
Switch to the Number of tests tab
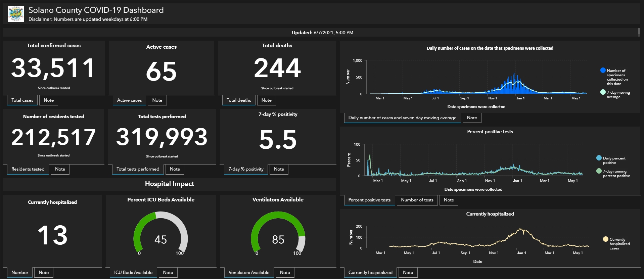pyautogui.click(x=417, y=200)
